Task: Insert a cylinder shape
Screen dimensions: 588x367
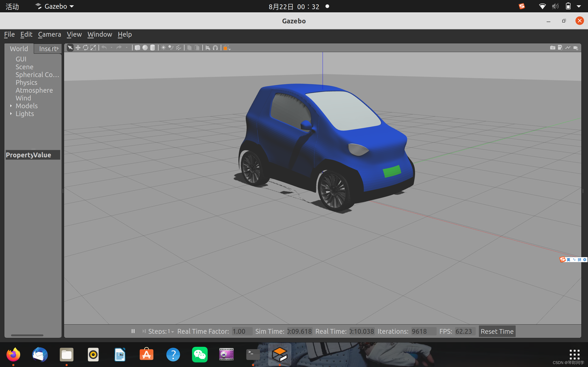Action: coord(153,48)
